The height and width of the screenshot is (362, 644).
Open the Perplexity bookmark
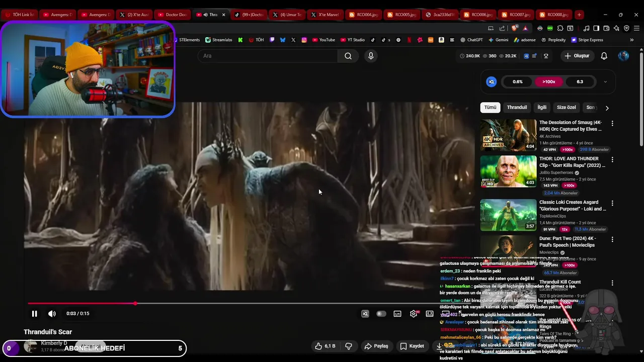[x=553, y=40]
